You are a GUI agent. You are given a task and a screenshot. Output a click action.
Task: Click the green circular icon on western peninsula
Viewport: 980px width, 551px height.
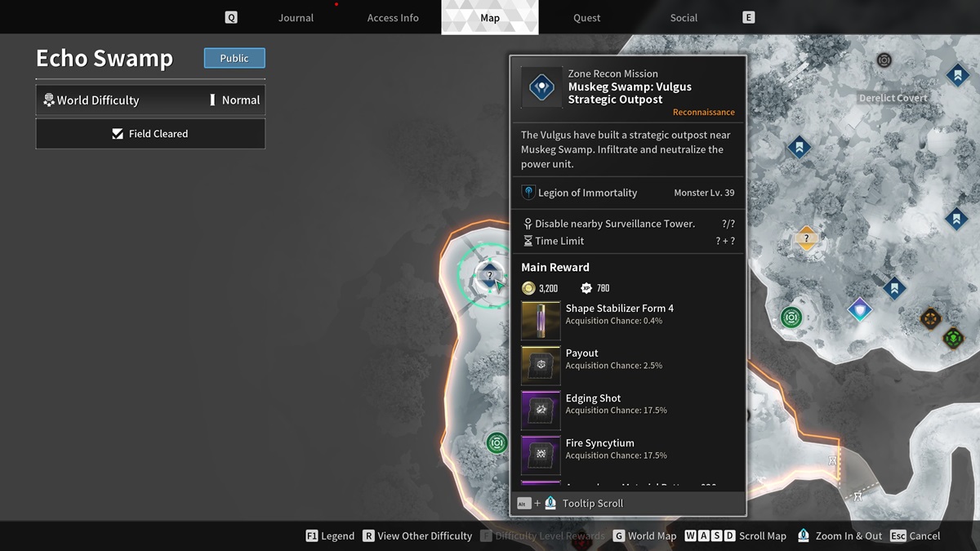tap(497, 443)
